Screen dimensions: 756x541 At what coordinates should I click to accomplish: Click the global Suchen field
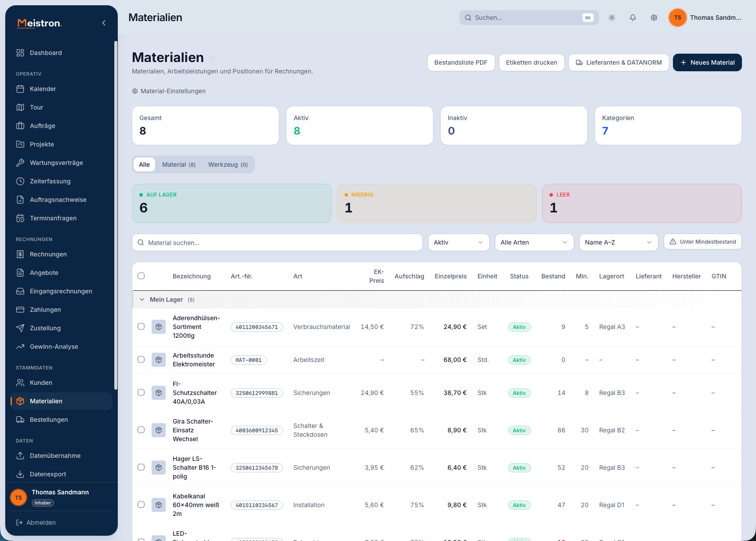click(529, 18)
